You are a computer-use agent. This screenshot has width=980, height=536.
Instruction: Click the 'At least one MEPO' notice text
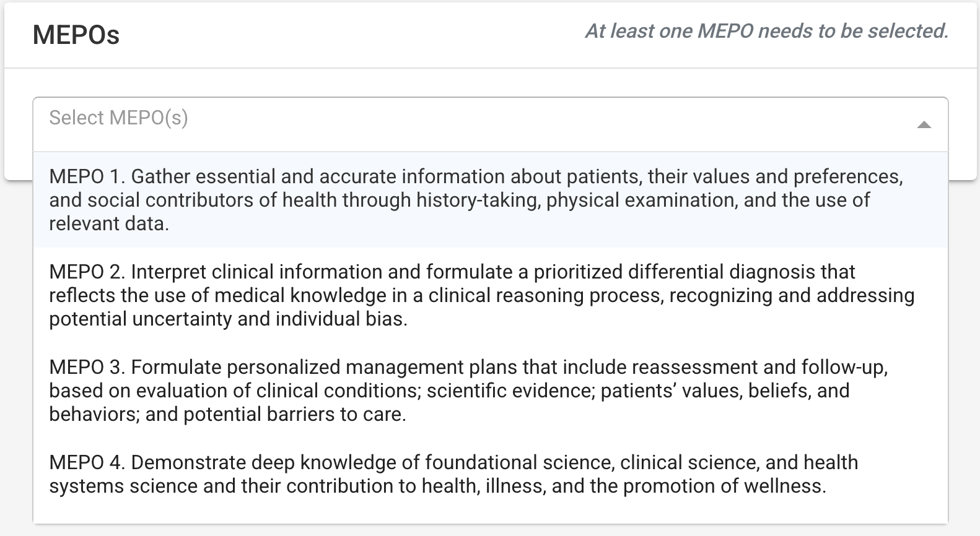(x=767, y=31)
